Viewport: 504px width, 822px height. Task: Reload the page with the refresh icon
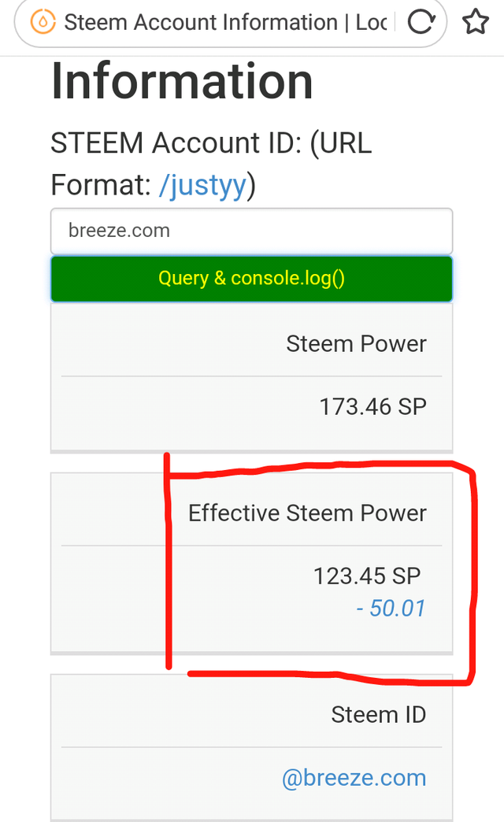(421, 22)
